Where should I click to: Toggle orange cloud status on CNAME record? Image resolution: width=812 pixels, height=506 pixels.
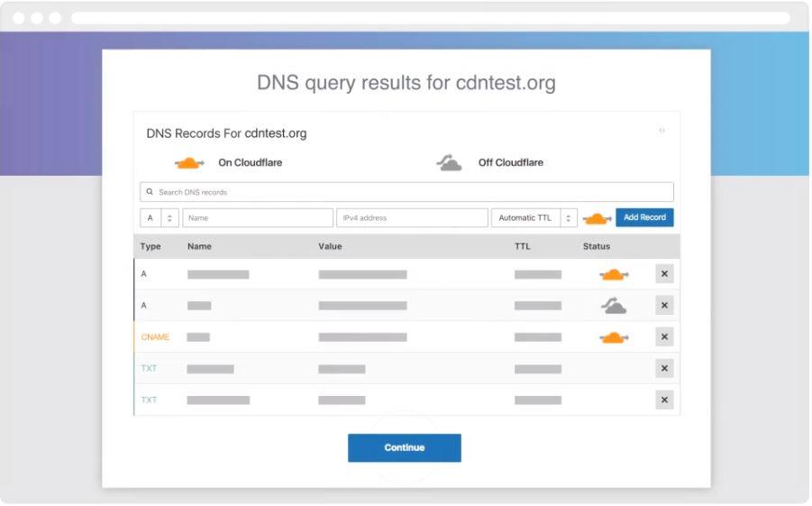pos(614,337)
